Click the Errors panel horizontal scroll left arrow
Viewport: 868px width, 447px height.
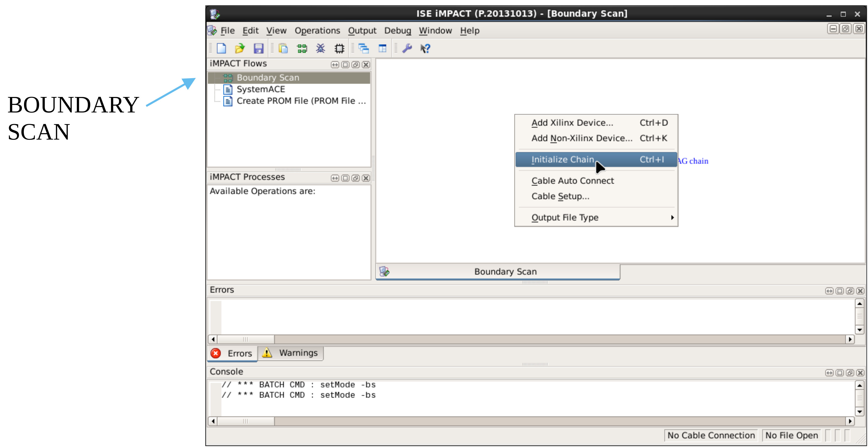(213, 339)
